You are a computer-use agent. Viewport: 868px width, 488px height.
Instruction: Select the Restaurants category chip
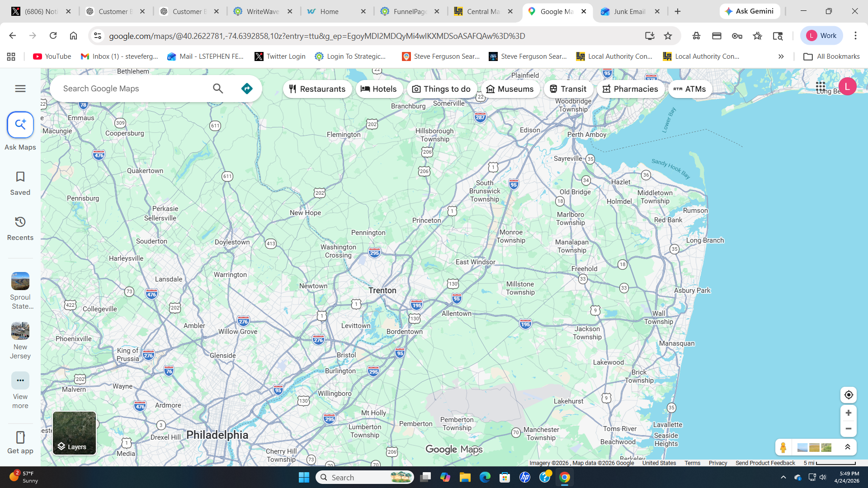pos(317,89)
